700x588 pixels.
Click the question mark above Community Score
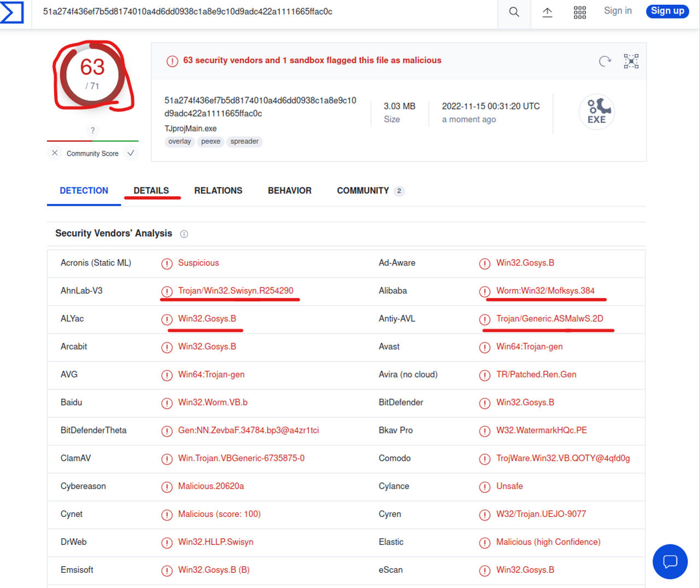92,130
